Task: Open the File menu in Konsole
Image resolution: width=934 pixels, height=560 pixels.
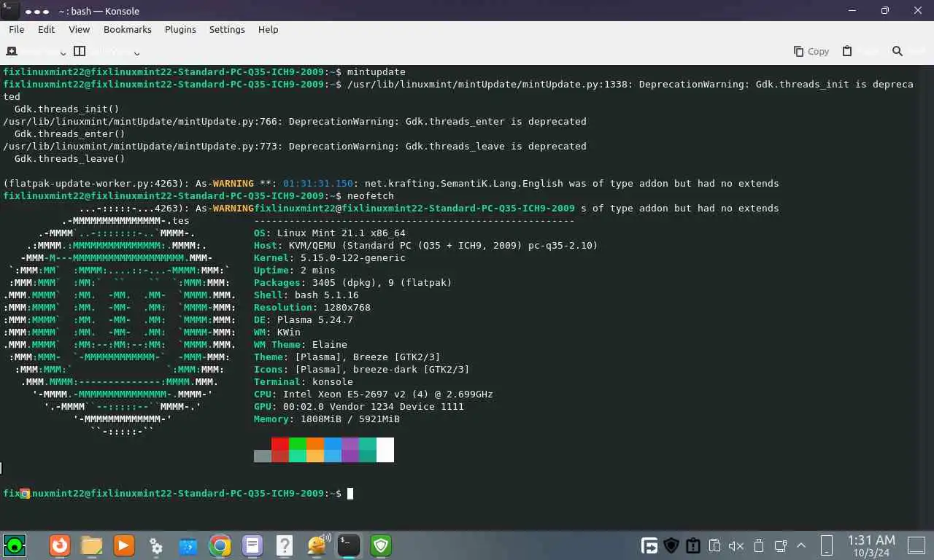Action: 16,29
